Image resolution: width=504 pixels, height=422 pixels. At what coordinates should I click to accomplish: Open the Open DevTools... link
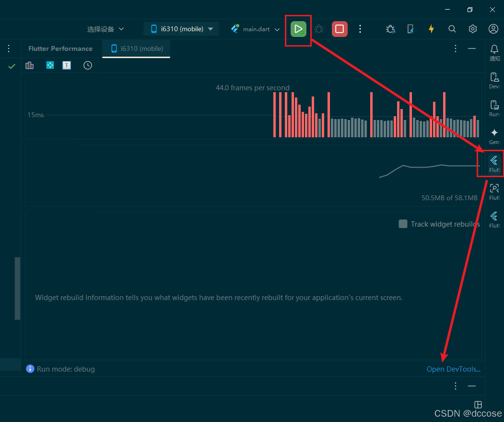[453, 369]
